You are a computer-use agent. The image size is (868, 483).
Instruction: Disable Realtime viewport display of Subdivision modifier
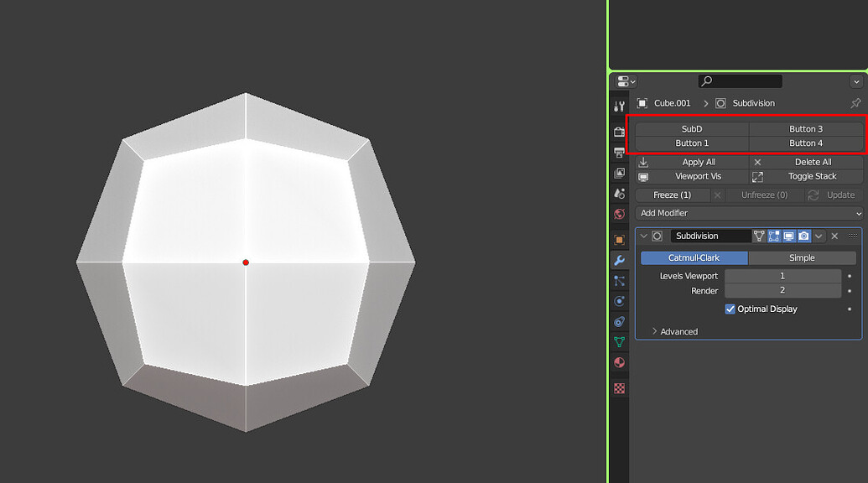(x=789, y=236)
